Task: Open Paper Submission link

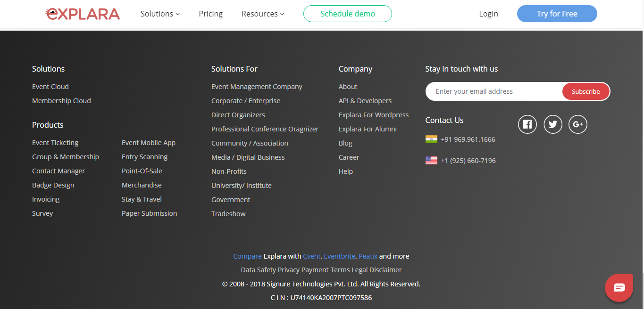Action: [149, 213]
